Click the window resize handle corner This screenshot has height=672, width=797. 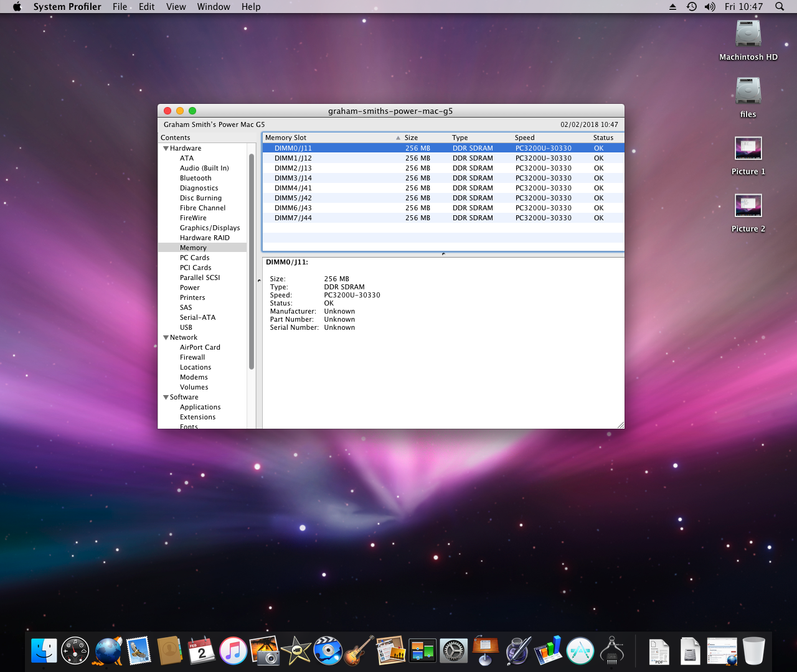point(620,424)
